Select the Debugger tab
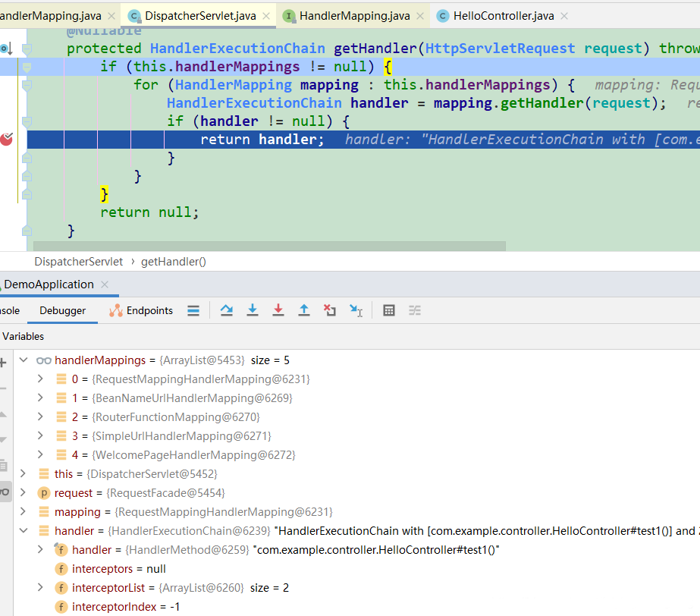The height and width of the screenshot is (616, 700). (x=62, y=310)
